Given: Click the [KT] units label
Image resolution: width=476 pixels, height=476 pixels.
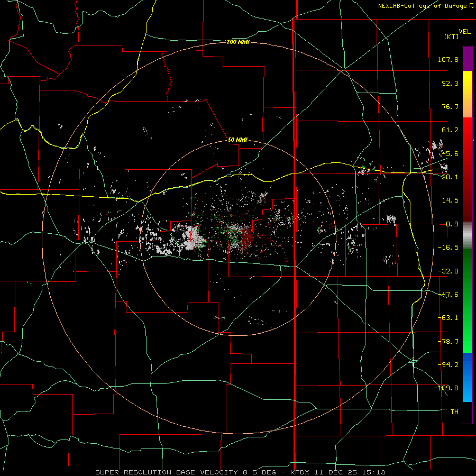Looking at the screenshot, I should [x=452, y=36].
